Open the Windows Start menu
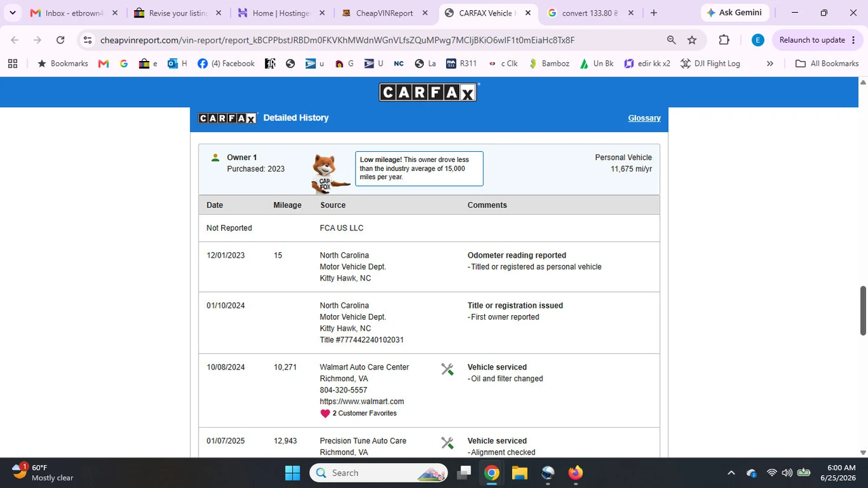Screen dimensions: 868x488 pyautogui.click(x=292, y=472)
